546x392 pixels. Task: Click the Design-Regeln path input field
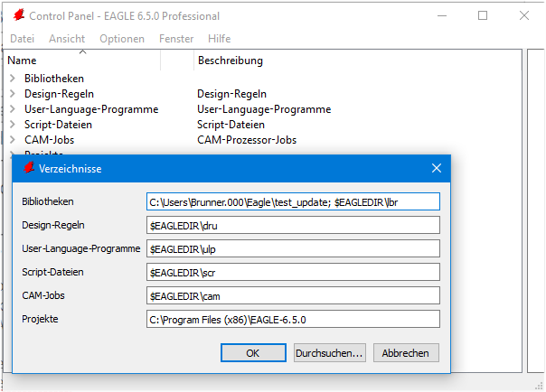point(293,226)
